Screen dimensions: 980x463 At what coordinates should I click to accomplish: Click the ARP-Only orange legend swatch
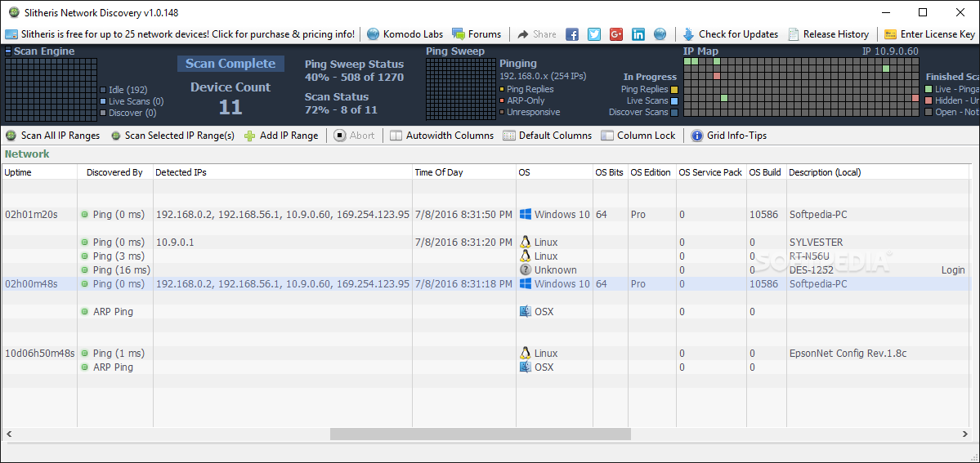click(x=502, y=100)
